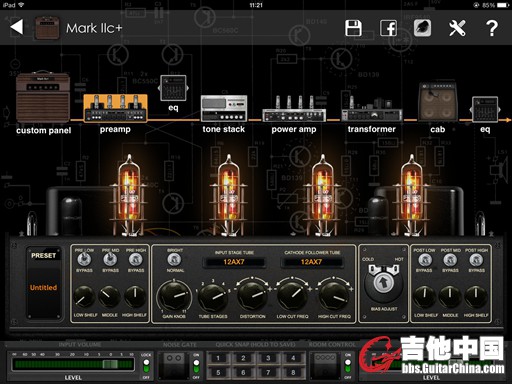Recall Quick Snap slot 3
Image resolution: width=512 pixels, height=384 pixels.
(268, 358)
